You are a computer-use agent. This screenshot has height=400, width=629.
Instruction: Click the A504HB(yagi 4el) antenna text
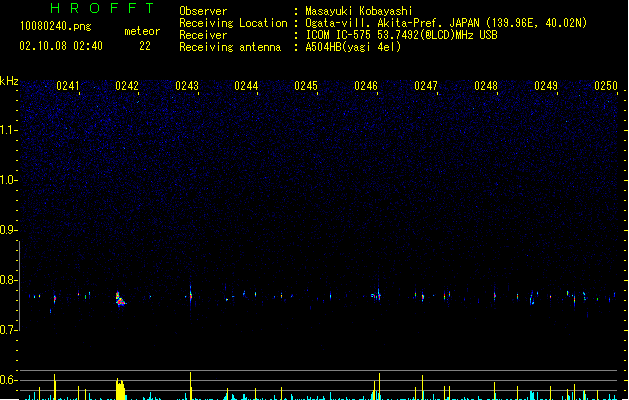pos(353,47)
